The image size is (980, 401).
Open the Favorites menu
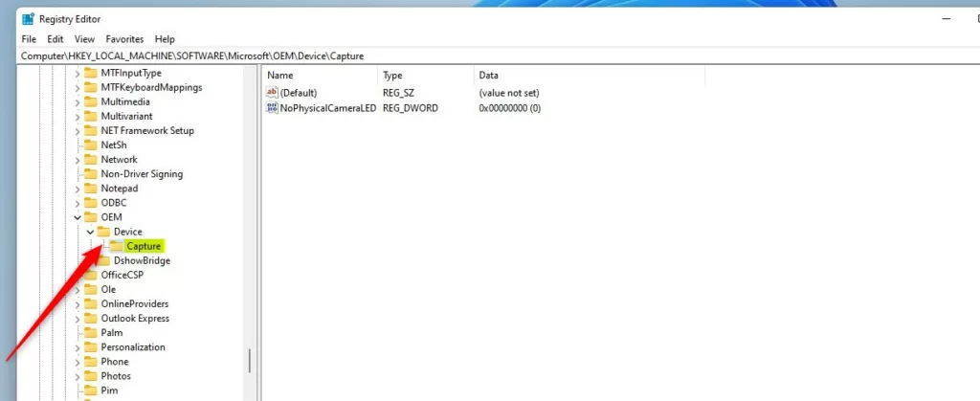point(124,38)
